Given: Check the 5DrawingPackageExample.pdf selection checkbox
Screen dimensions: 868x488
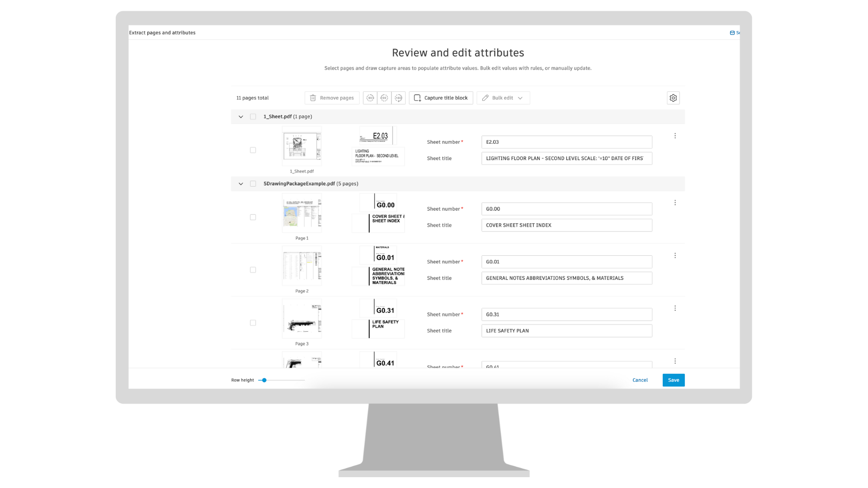Looking at the screenshot, I should [253, 184].
